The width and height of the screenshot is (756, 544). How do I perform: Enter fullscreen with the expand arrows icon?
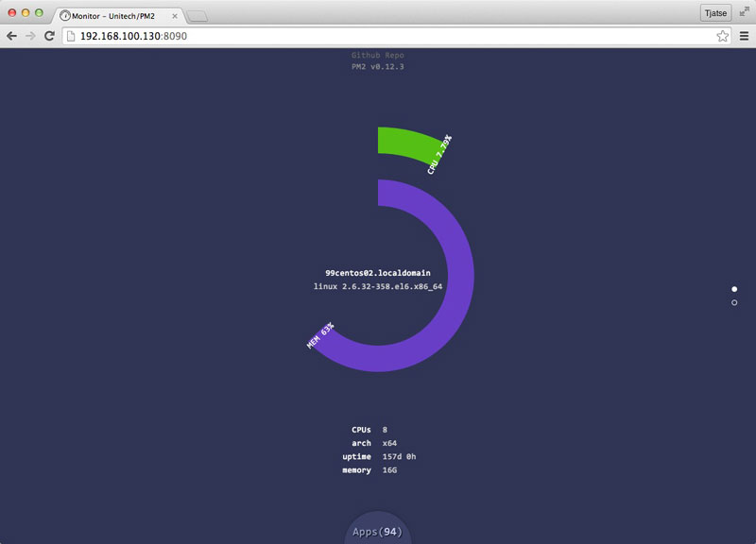pyautogui.click(x=745, y=11)
